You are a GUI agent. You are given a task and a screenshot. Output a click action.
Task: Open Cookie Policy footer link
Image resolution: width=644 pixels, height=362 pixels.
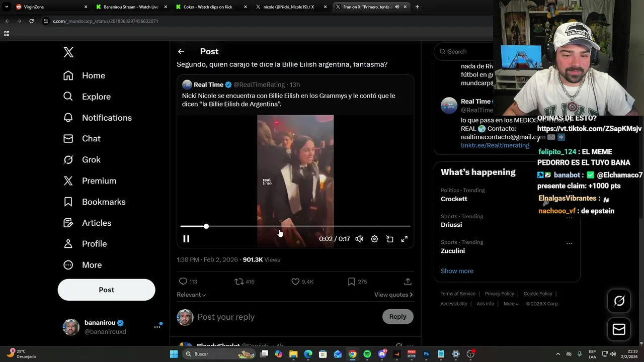coord(538,294)
